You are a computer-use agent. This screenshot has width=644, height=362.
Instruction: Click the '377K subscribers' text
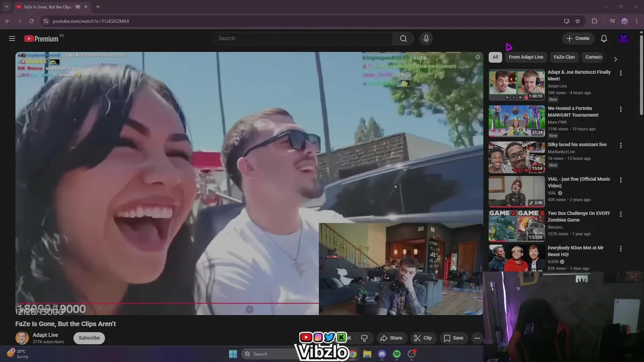point(48,342)
